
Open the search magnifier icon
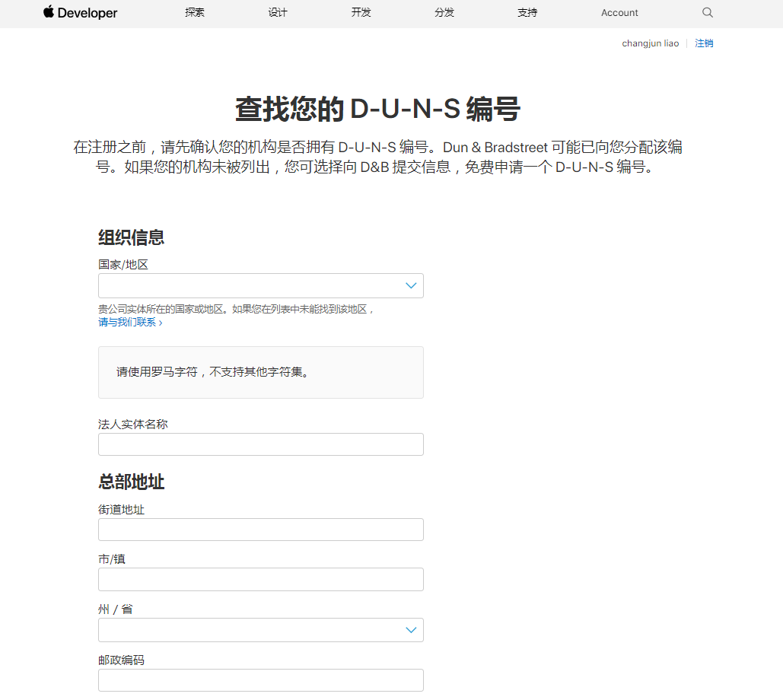point(707,12)
